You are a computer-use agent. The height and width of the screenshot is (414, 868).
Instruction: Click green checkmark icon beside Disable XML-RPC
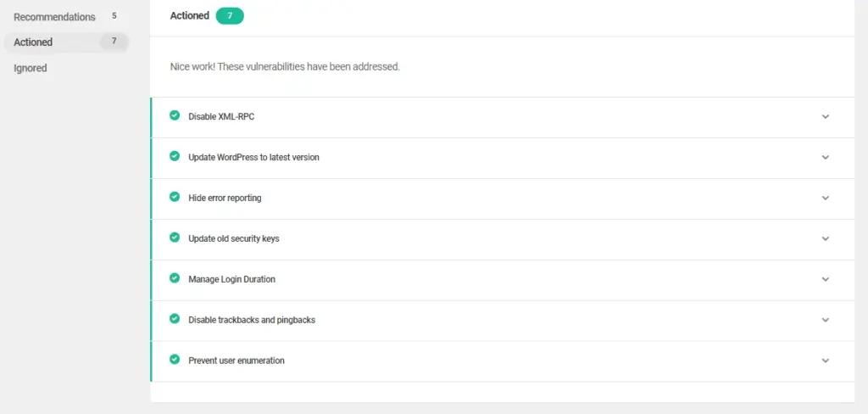point(175,115)
